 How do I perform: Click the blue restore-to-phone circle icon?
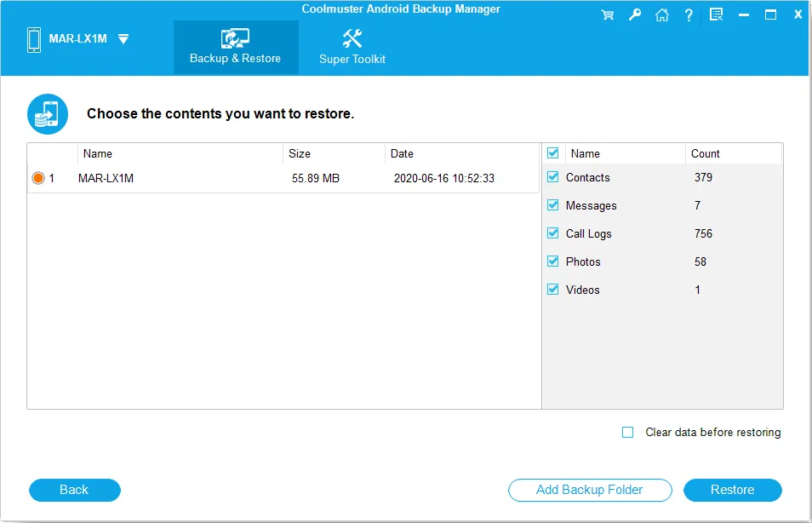pyautogui.click(x=48, y=114)
